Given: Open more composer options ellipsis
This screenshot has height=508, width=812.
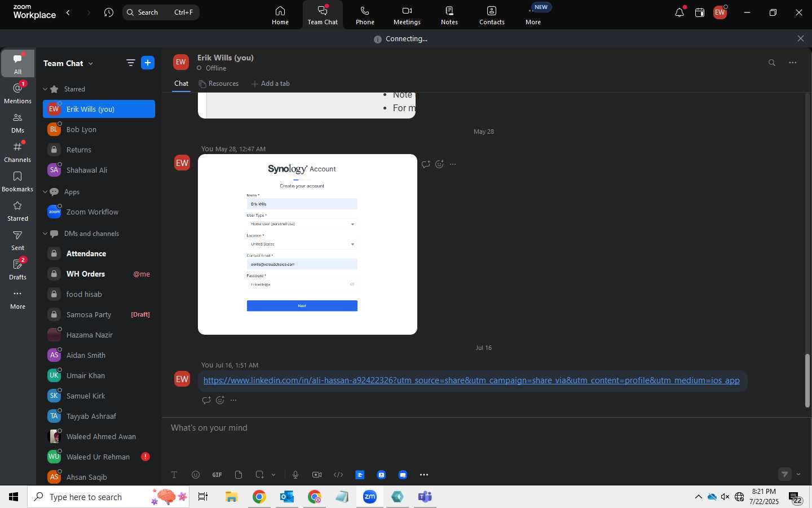Looking at the screenshot, I should coord(424,475).
